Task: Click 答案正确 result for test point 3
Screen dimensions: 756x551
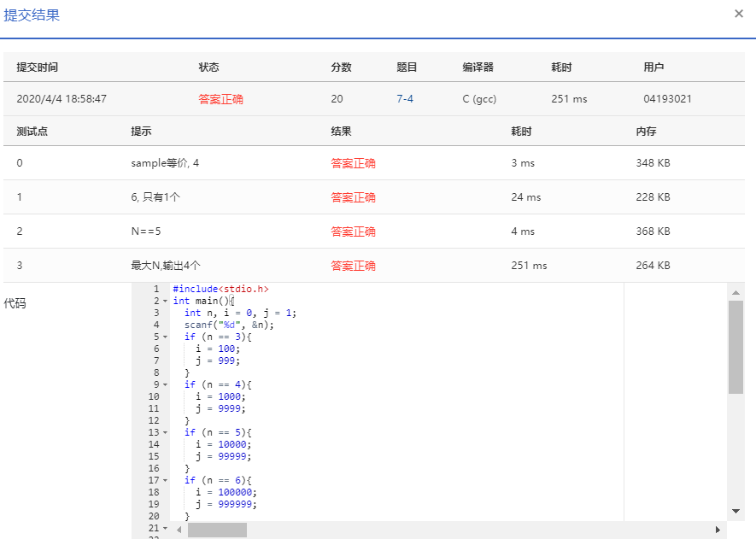Action: (x=353, y=266)
